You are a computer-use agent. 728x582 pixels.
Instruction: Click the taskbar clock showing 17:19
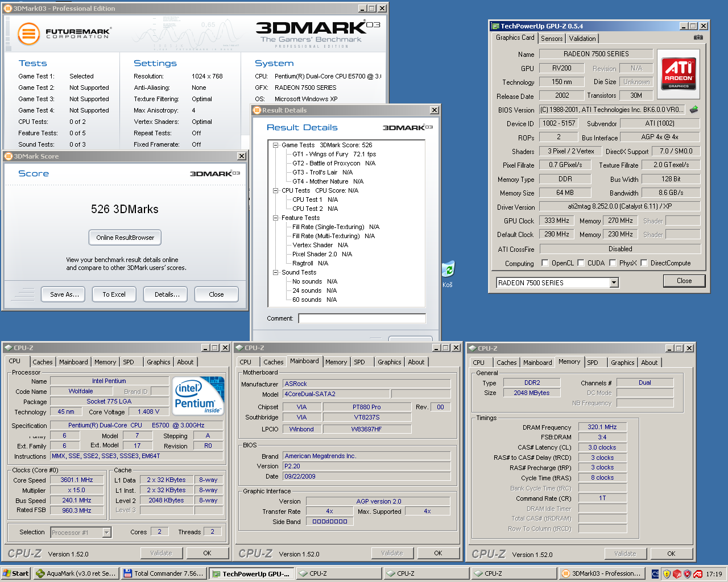coord(714,574)
